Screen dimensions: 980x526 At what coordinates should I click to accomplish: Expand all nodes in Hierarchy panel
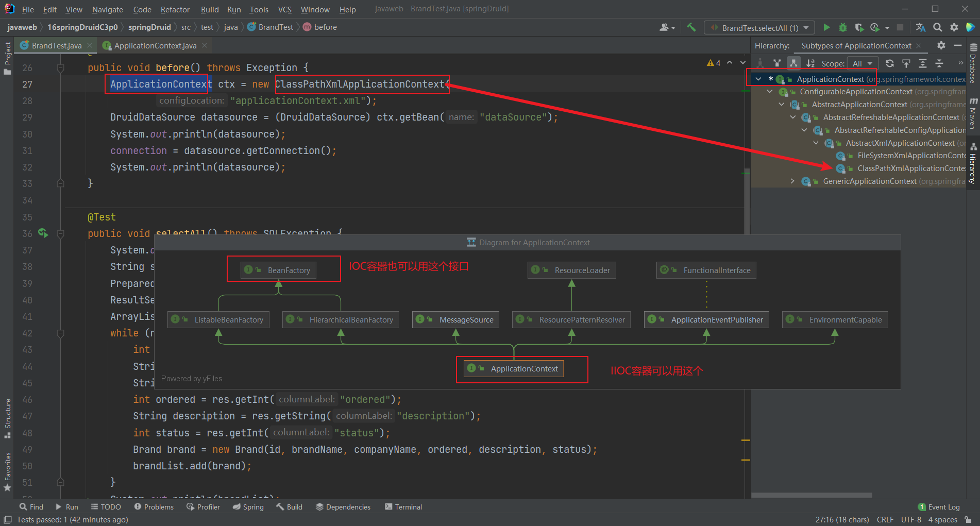click(923, 63)
